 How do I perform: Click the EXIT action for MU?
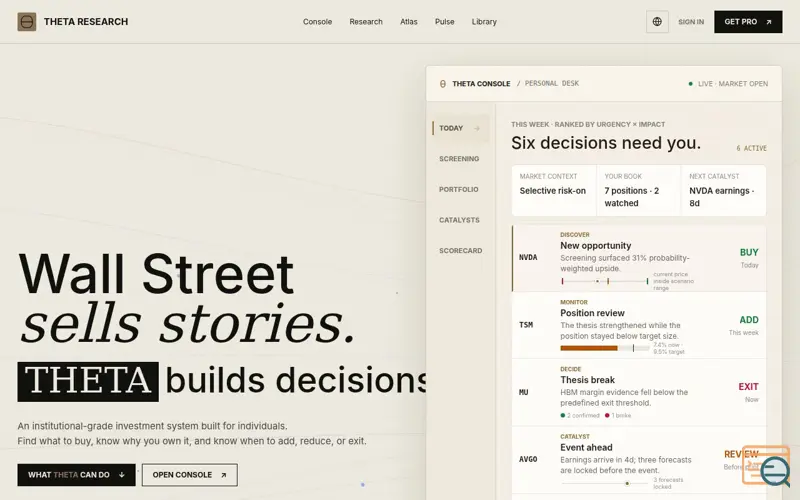[x=748, y=387]
